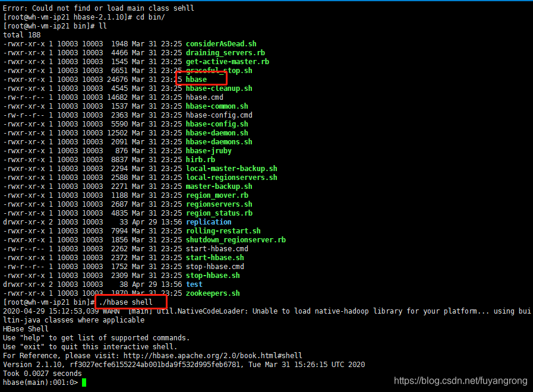The width and height of the screenshot is (533, 392).
Task: Select the hbase-daemon.sh filename
Action: pos(217,132)
